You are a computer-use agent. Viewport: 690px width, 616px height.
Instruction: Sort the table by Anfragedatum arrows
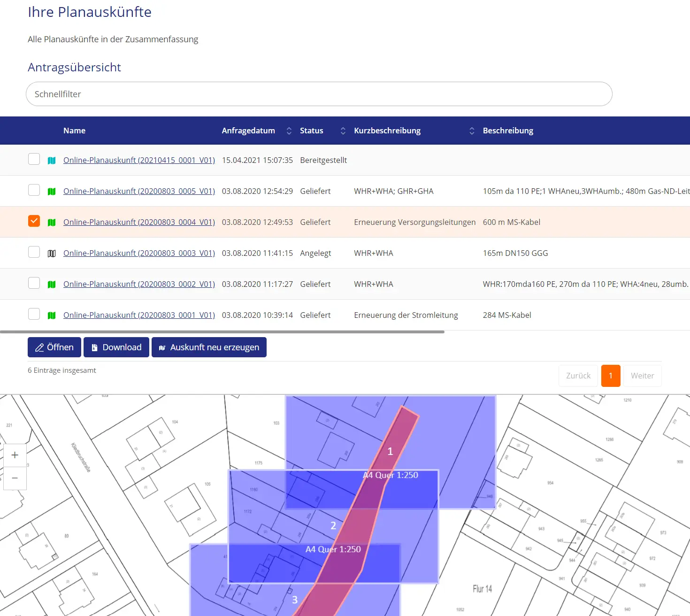point(289,131)
